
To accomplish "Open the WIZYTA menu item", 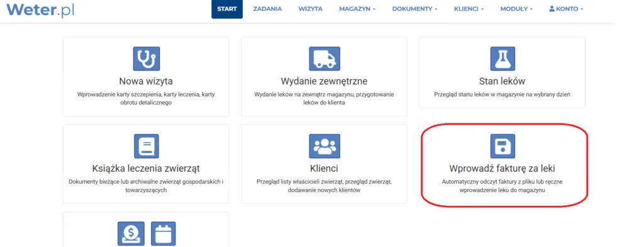I will point(311,9).
